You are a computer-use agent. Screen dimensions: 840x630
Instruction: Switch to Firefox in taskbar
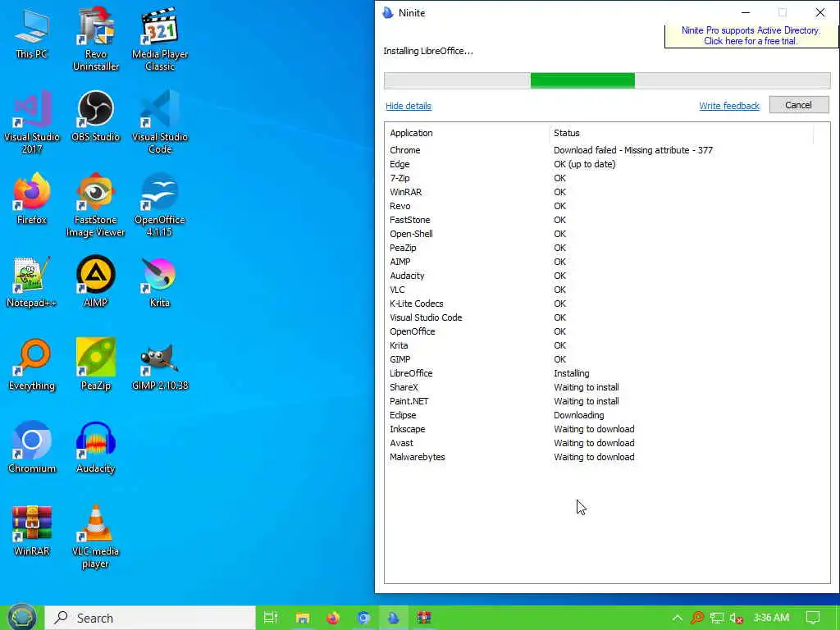coord(333,618)
